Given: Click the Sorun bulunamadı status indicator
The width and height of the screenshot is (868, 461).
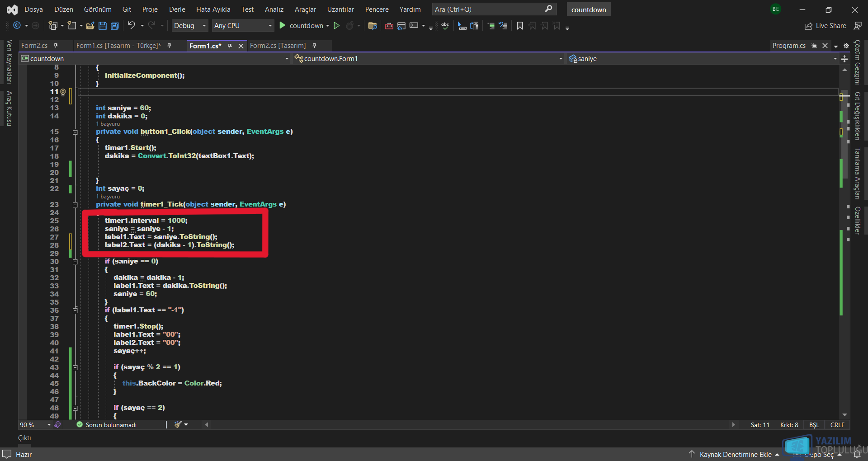Looking at the screenshot, I should [107, 425].
